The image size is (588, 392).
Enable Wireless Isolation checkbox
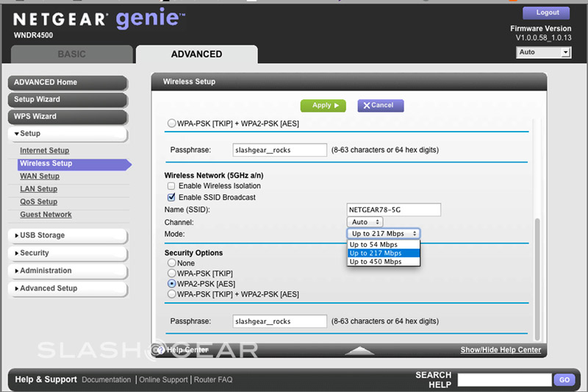pos(171,186)
